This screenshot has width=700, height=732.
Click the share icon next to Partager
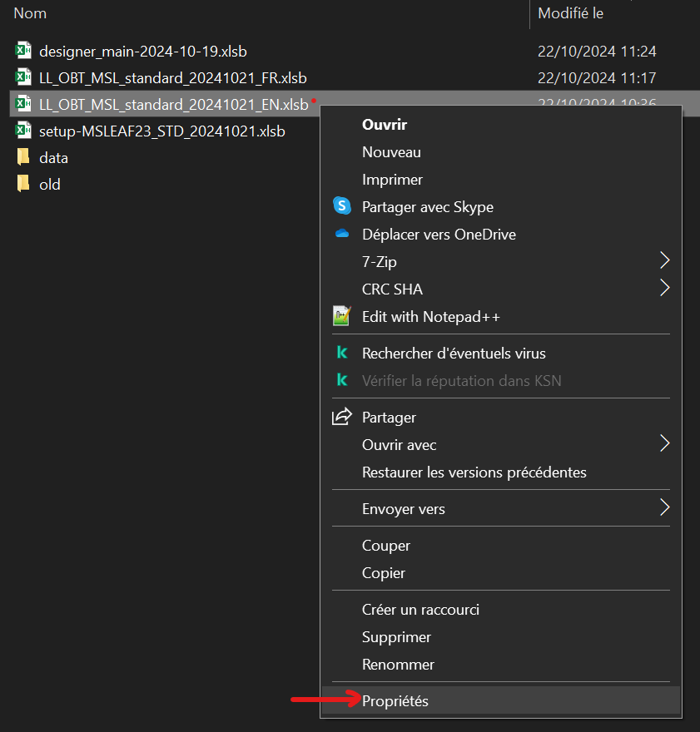coord(342,417)
